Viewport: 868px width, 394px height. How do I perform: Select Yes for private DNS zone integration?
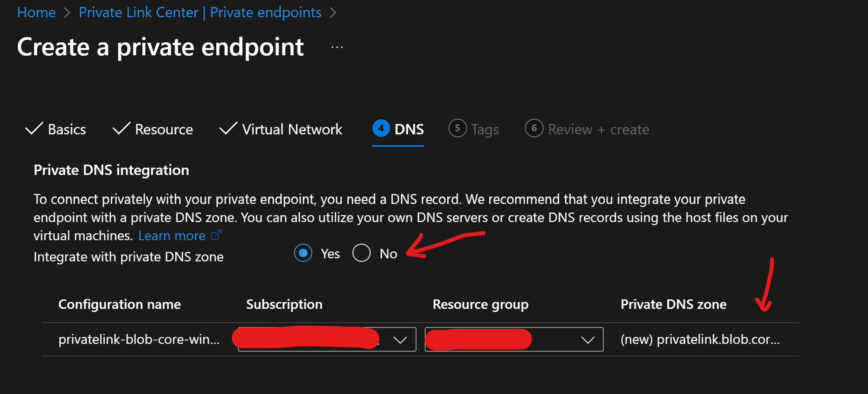point(303,254)
